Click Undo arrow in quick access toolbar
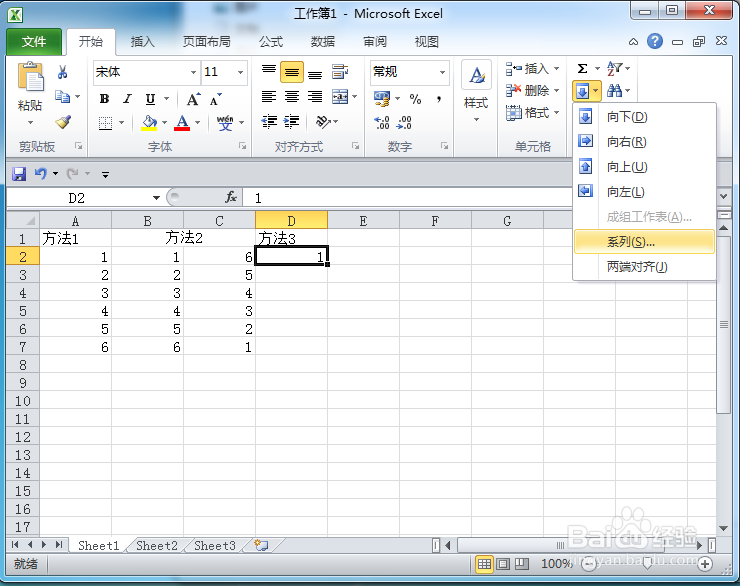 41,174
